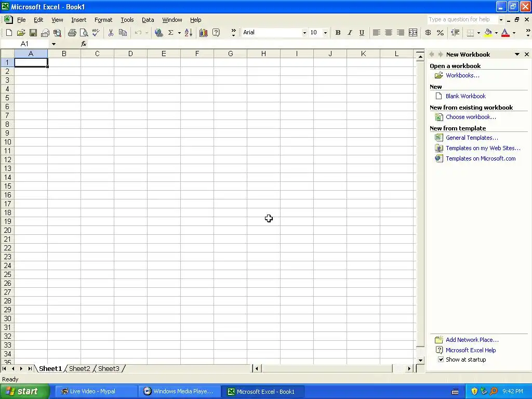Screen dimensions: 532x399
Task: Click Add Network Place link
Action: pyautogui.click(x=472, y=340)
